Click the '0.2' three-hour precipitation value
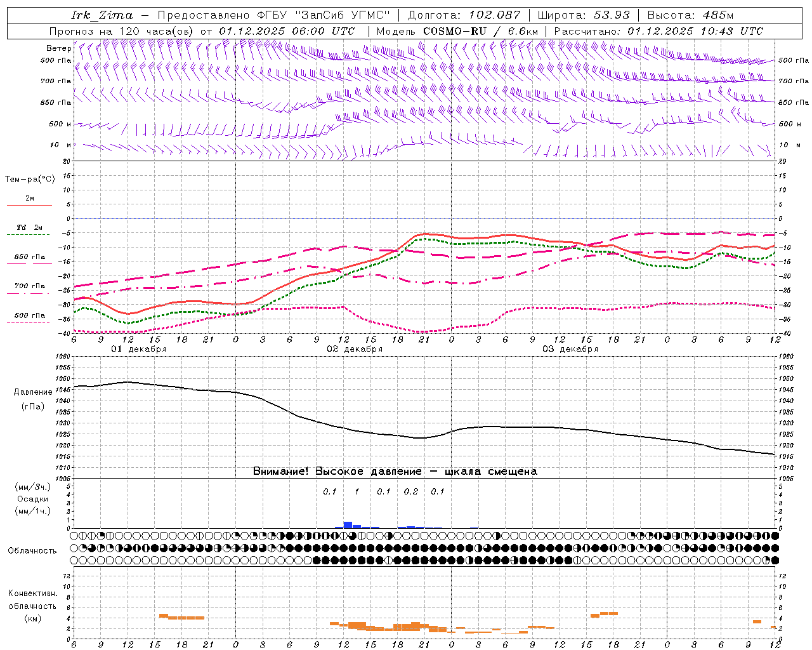 click(x=411, y=491)
